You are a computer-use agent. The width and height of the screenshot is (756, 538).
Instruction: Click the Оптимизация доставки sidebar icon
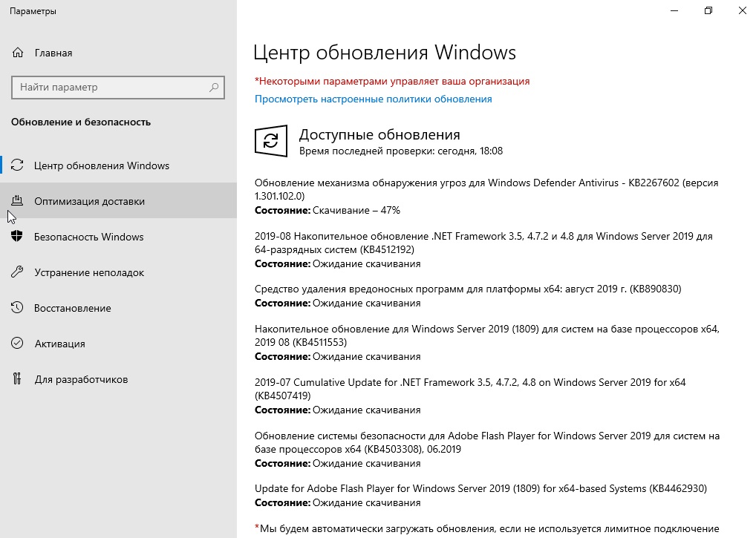19,201
